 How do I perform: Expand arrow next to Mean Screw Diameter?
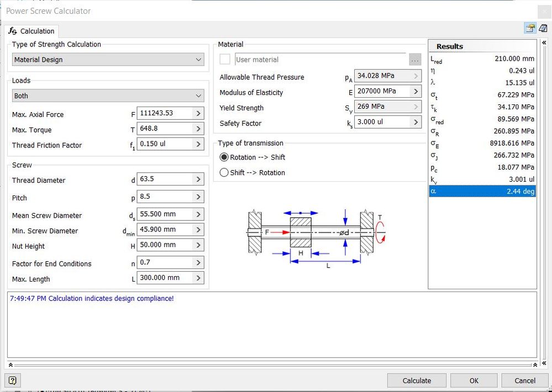click(x=198, y=214)
